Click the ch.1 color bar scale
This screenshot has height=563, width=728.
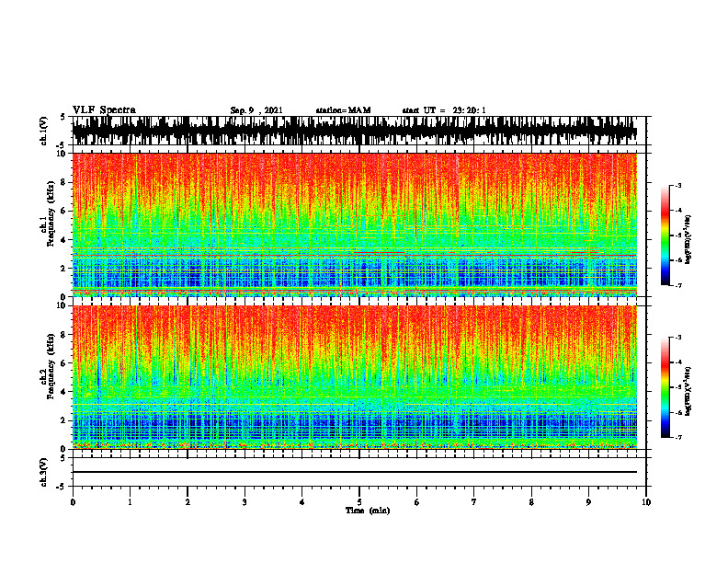(x=665, y=236)
